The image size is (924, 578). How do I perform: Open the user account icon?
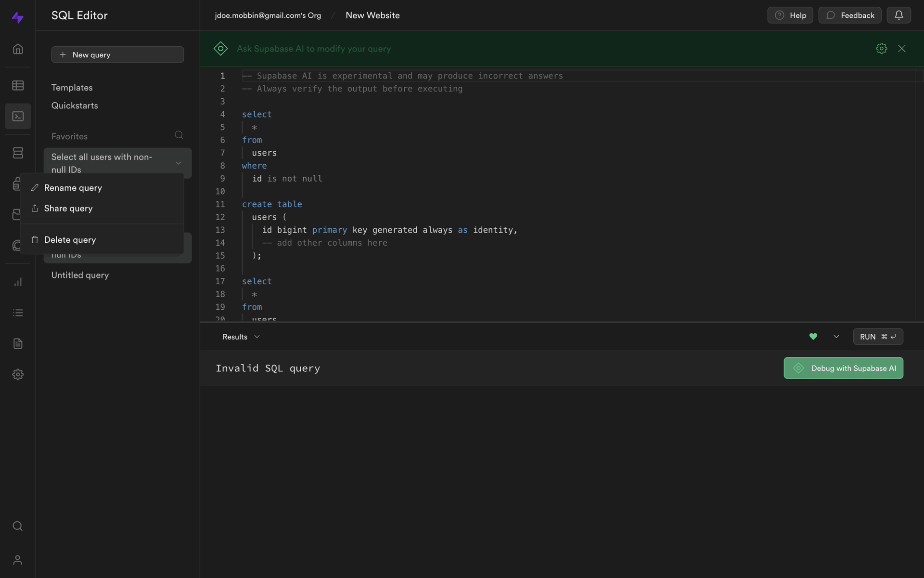tap(18, 560)
